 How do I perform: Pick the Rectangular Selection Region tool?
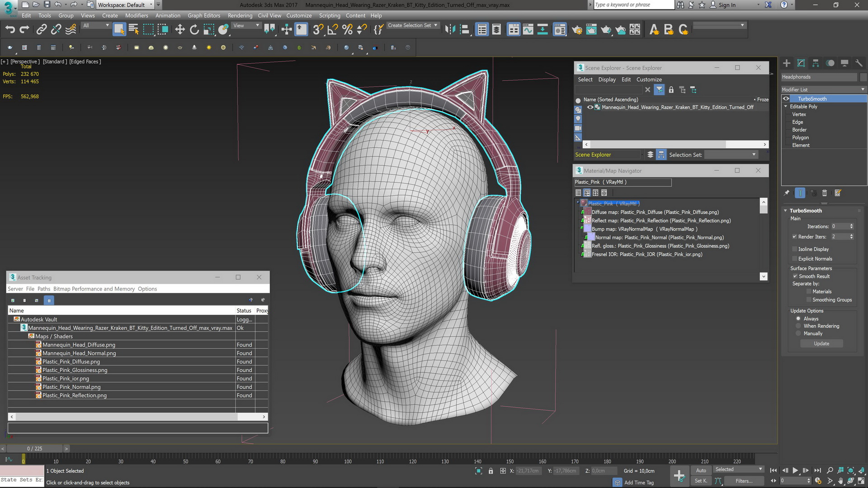148,30
